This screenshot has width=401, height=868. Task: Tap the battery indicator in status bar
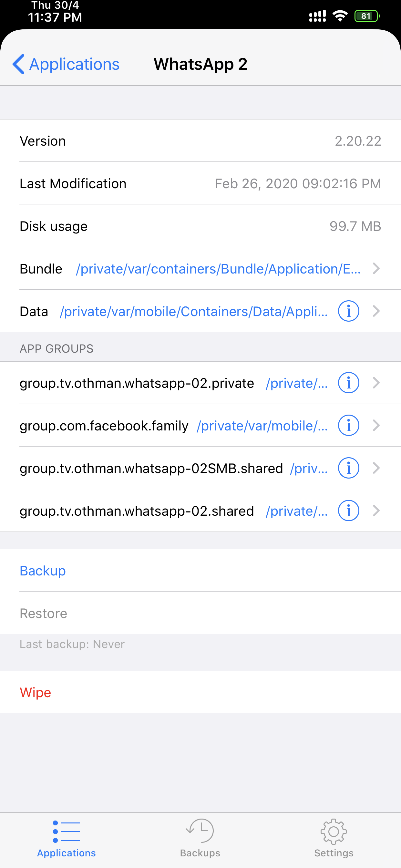367,16
